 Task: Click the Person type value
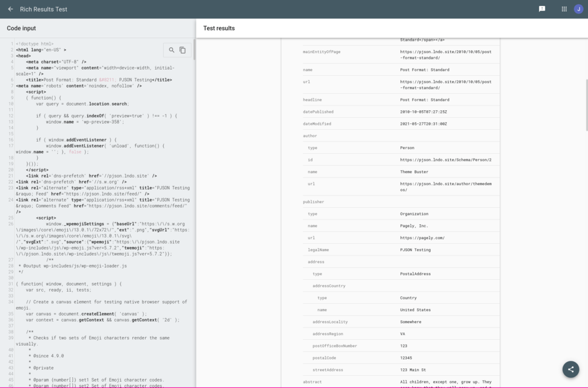point(407,148)
